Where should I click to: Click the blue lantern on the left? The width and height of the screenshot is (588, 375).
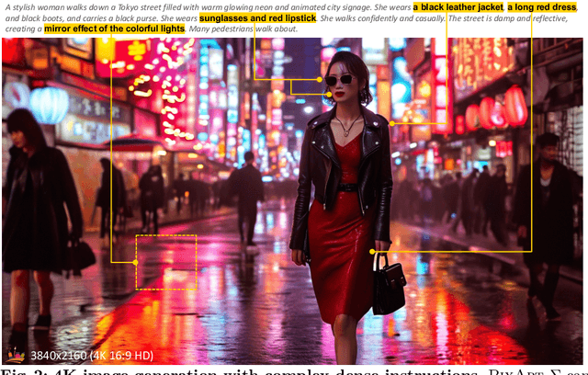(x=50, y=104)
